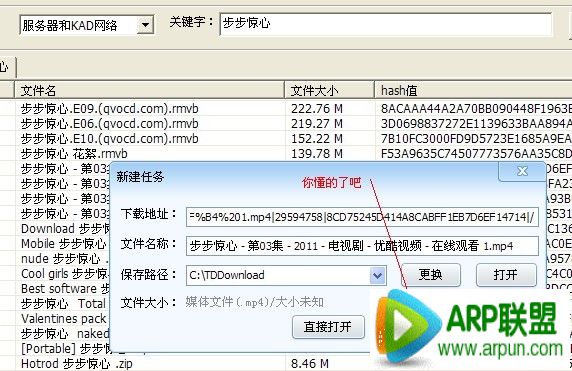Click the 更换 button to change path
Viewport: 572px width, 371px height.
431,275
